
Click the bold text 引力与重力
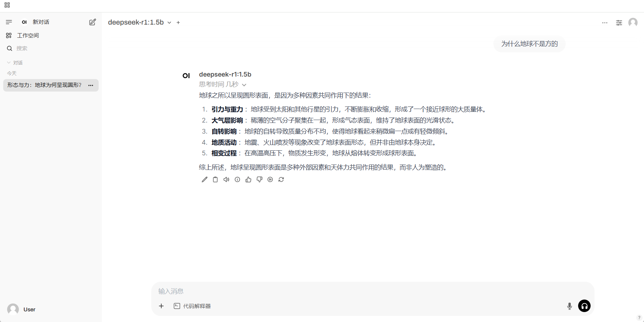227,109
